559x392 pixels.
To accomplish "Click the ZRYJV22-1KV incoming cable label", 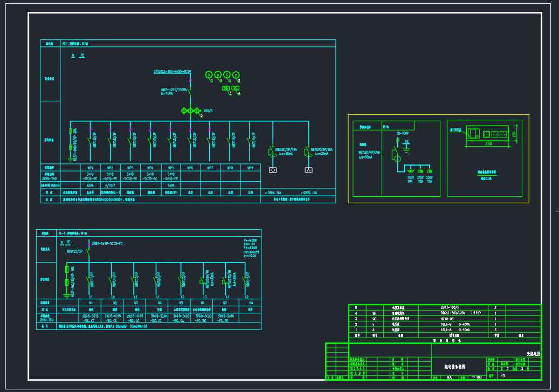I will tap(172, 71).
